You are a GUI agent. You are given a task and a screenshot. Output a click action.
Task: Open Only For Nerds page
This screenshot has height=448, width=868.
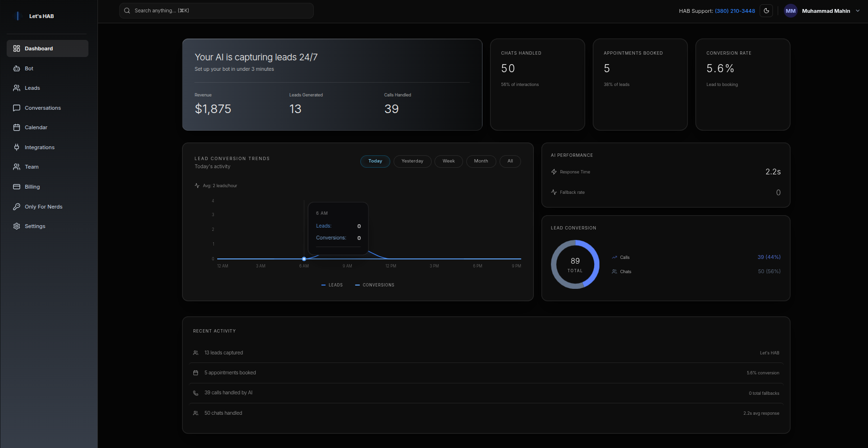click(x=48, y=207)
